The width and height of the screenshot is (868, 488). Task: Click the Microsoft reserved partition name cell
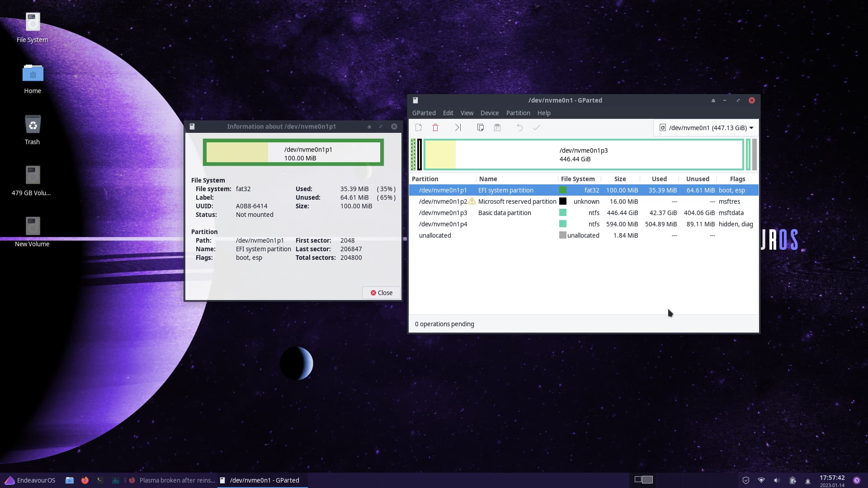point(517,202)
